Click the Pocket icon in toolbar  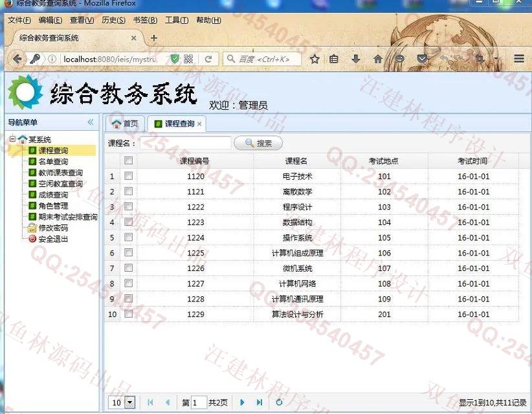[x=422, y=59]
